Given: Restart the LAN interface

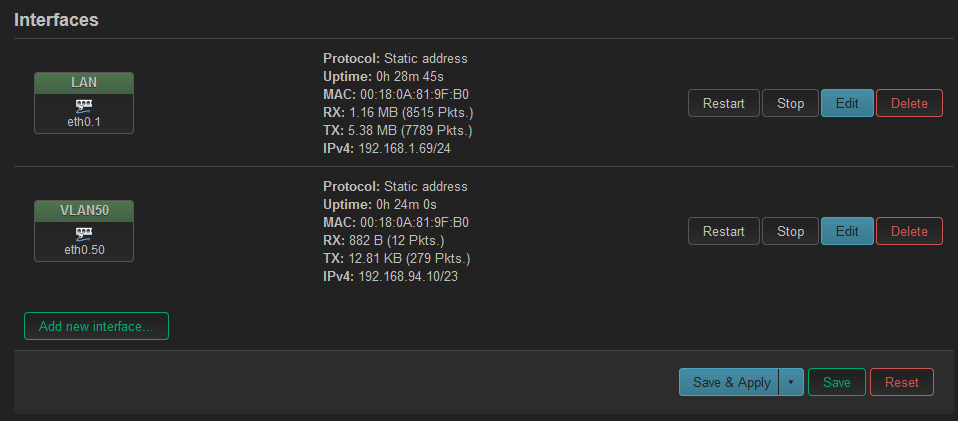Looking at the screenshot, I should pos(723,103).
